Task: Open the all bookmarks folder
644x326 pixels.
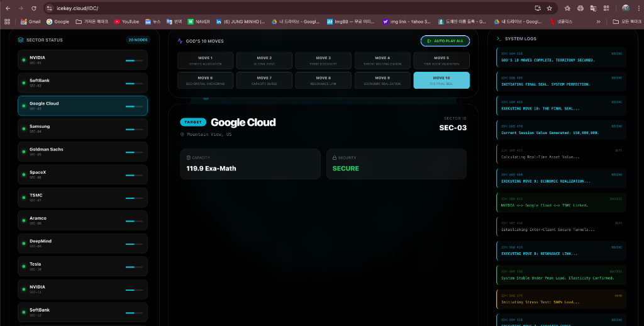Action: 627,21
